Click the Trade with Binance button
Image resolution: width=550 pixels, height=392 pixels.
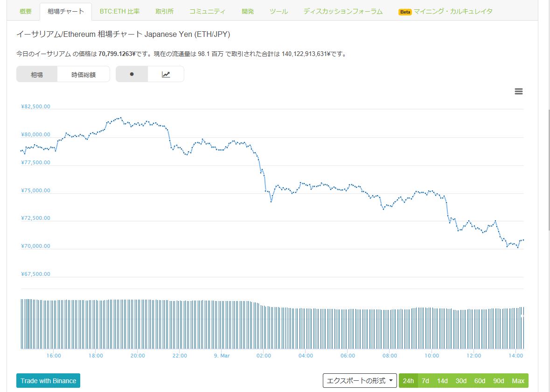[x=48, y=381]
